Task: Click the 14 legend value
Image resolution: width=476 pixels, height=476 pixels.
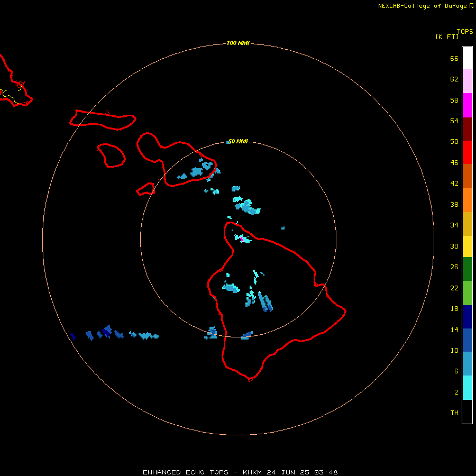Action: coord(454,329)
